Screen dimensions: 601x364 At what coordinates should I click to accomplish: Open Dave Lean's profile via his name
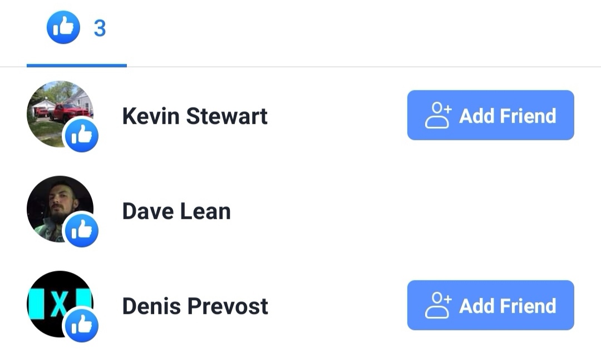[176, 211]
